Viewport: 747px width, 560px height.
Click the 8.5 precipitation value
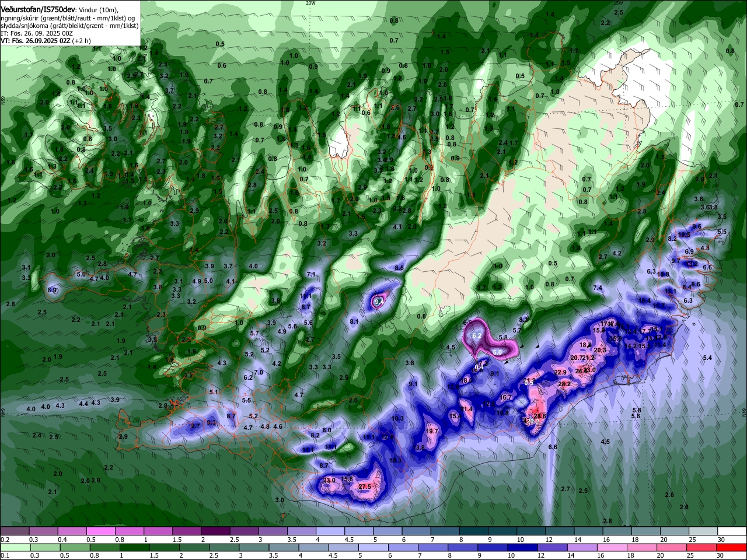(x=399, y=268)
